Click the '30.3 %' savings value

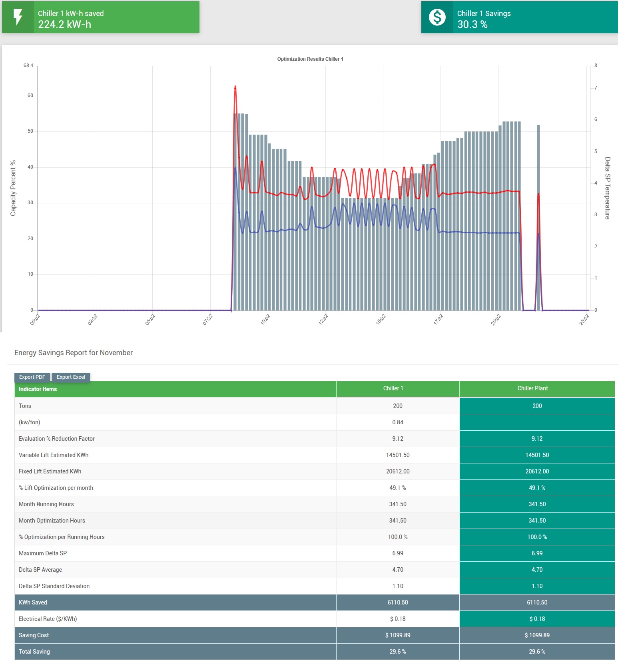tap(472, 24)
